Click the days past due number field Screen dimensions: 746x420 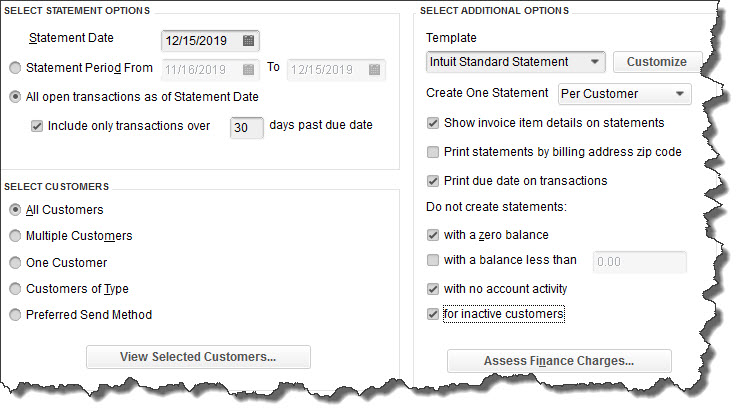click(246, 127)
